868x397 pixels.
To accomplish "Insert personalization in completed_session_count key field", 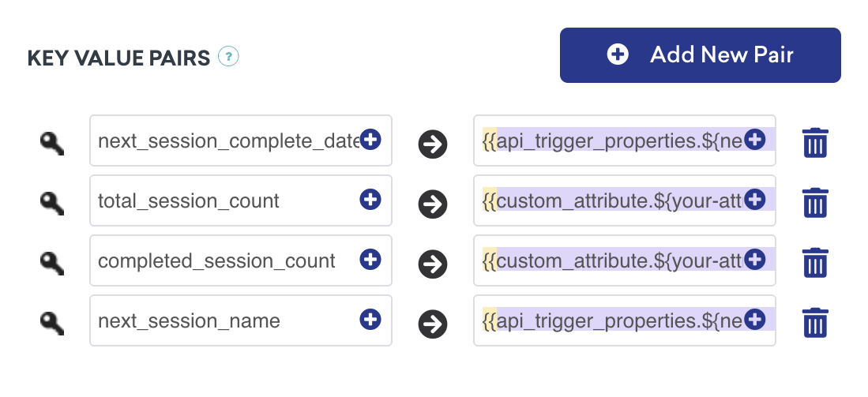I will click(370, 259).
